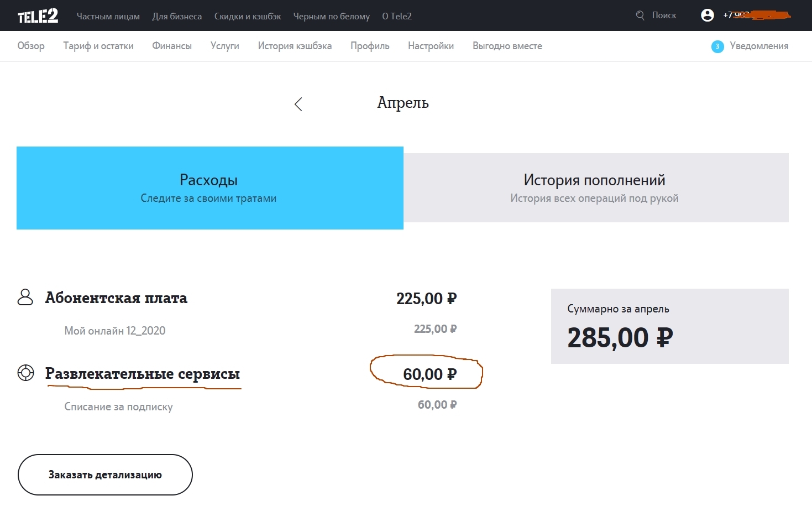The height and width of the screenshot is (506, 812).
Task: Click the bold 225,00 ₽ amount
Action: coord(427,299)
